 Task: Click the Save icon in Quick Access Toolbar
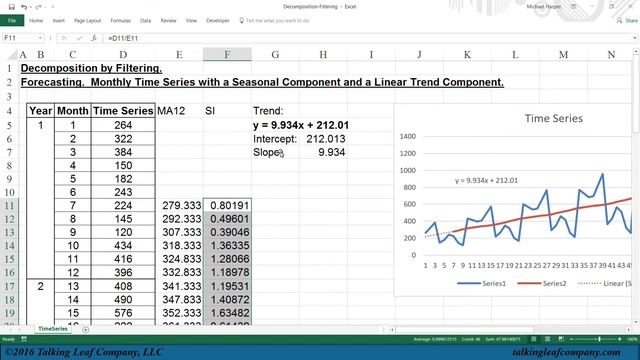(x=11, y=7)
